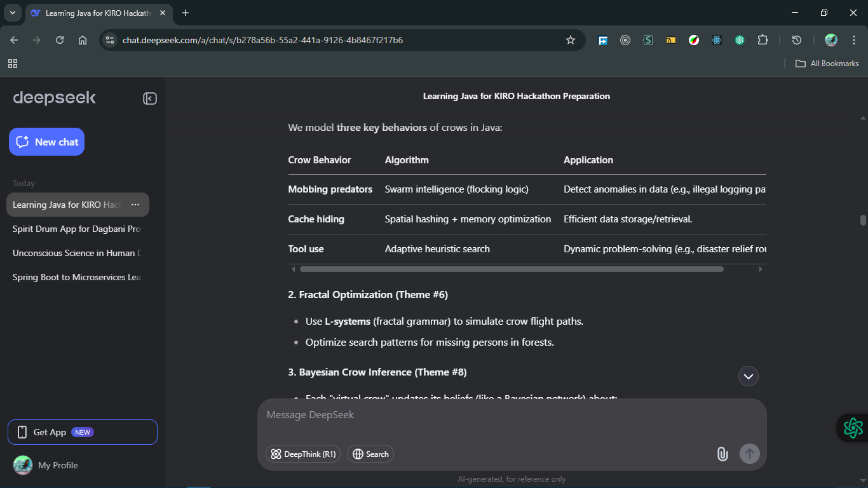Open green S extension icon
868x488 pixels.
coord(648,40)
